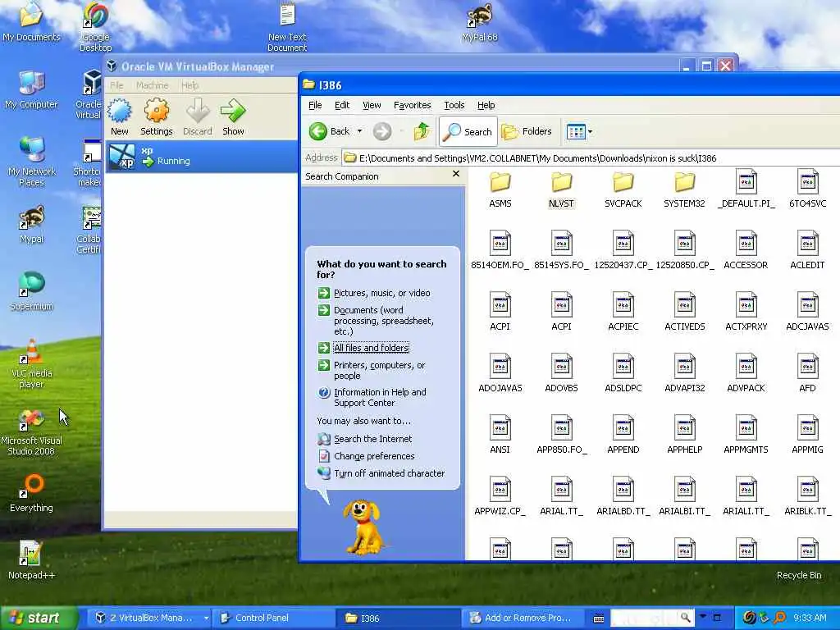The width and height of the screenshot is (840, 630).
Task: Select the 12520437.CP_ file
Action: tap(623, 250)
